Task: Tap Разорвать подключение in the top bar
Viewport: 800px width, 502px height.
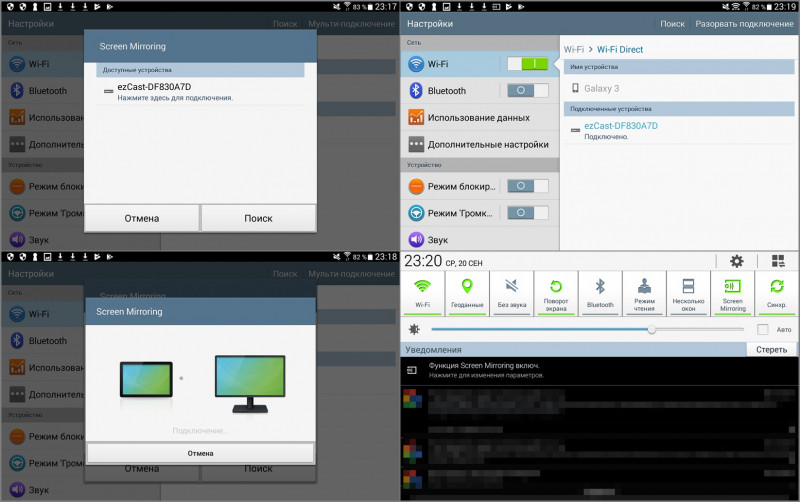Action: pos(744,23)
